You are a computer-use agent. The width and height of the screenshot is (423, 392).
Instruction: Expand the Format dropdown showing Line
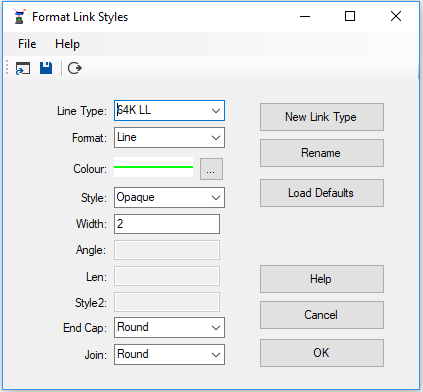tap(216, 137)
